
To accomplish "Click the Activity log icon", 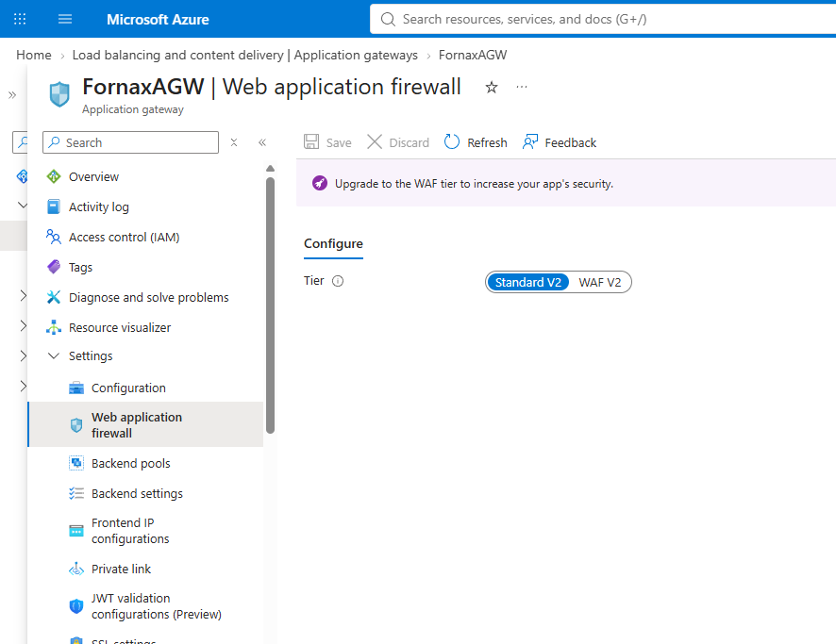I will pyautogui.click(x=54, y=206).
